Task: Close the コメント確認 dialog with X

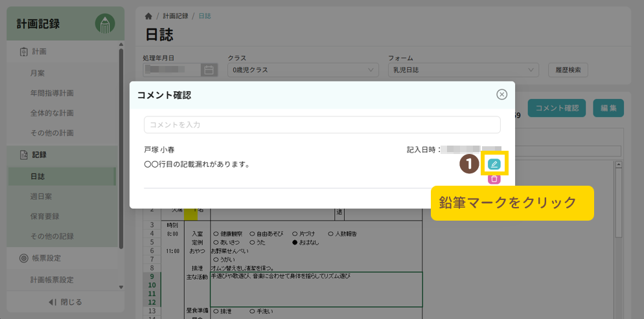Action: coord(501,94)
